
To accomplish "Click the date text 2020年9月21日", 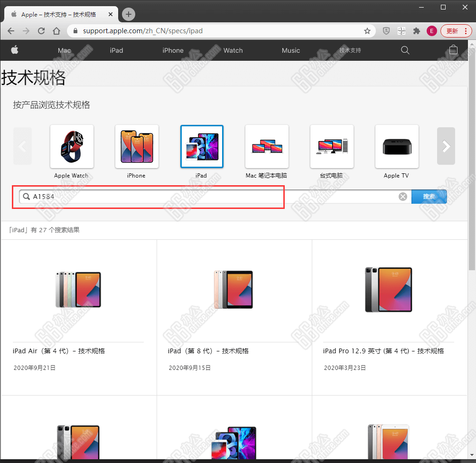I will click(x=35, y=368).
